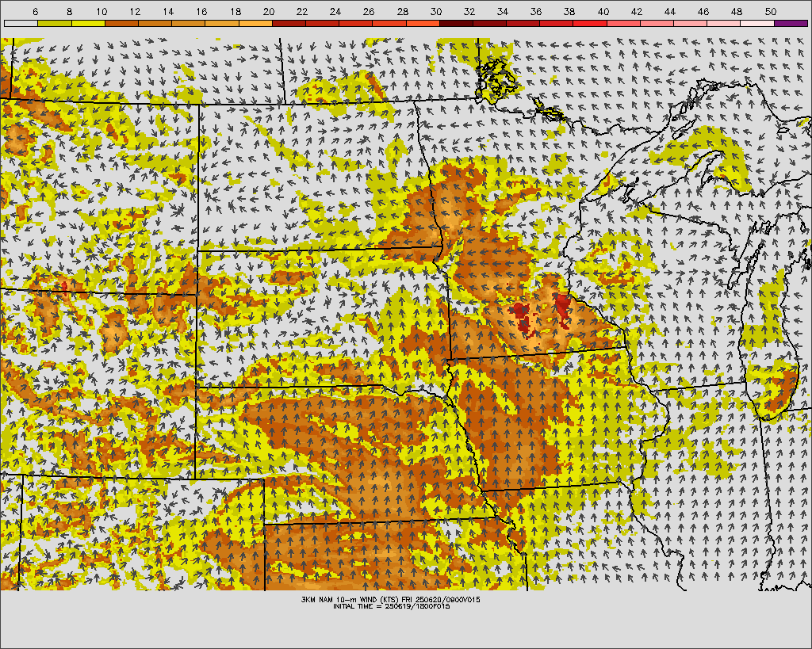Screen dimensions: 812x649
Task: Click the 46–48 knot pale pink swatch
Action: [x=724, y=23]
